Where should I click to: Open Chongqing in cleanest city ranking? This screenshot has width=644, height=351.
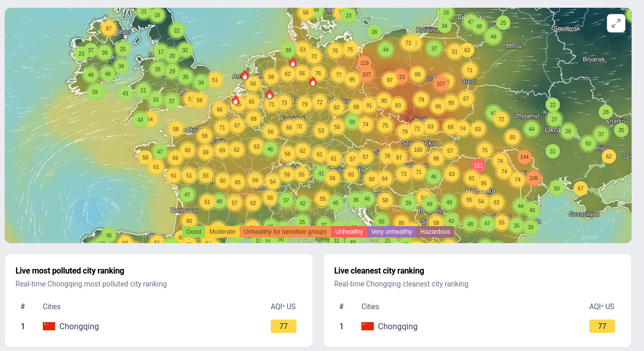tap(398, 326)
